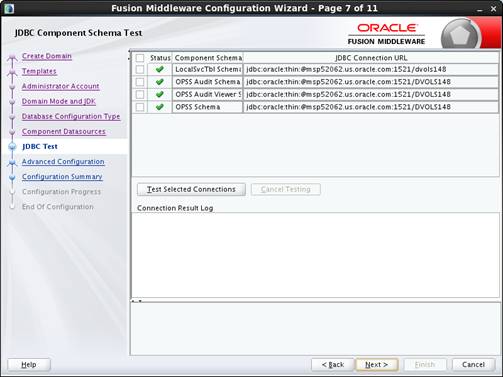The width and height of the screenshot is (503, 377).
Task: Click JDBC URL in the OPSS Schema row
Action: (x=371, y=107)
